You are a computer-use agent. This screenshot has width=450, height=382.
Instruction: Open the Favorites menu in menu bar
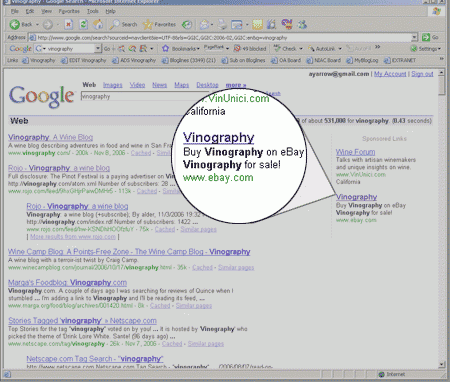(x=69, y=11)
